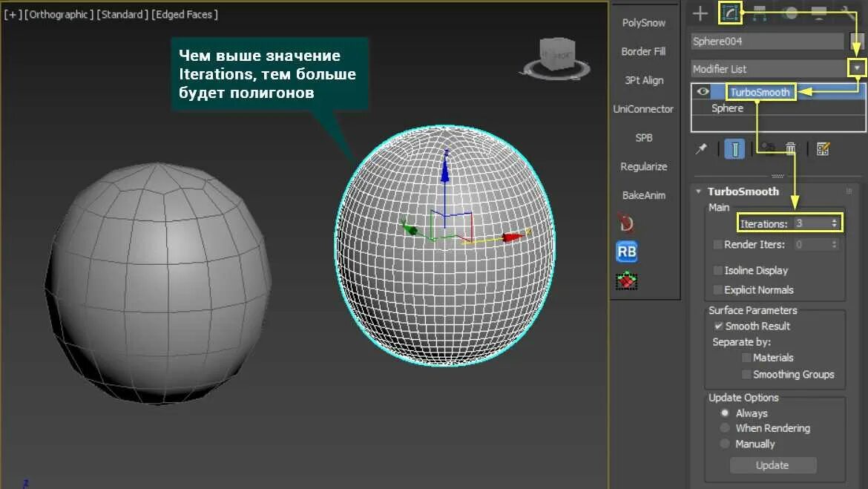Image resolution: width=868 pixels, height=489 pixels.
Task: Open Configure Modifier Sets icon
Action: pos(823,149)
